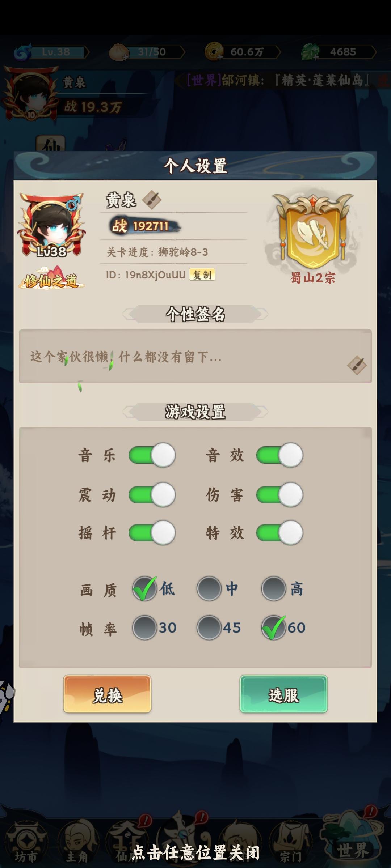This screenshot has width=391, height=868.
Task: Click the 复制 copy ID button
Action: click(x=202, y=275)
